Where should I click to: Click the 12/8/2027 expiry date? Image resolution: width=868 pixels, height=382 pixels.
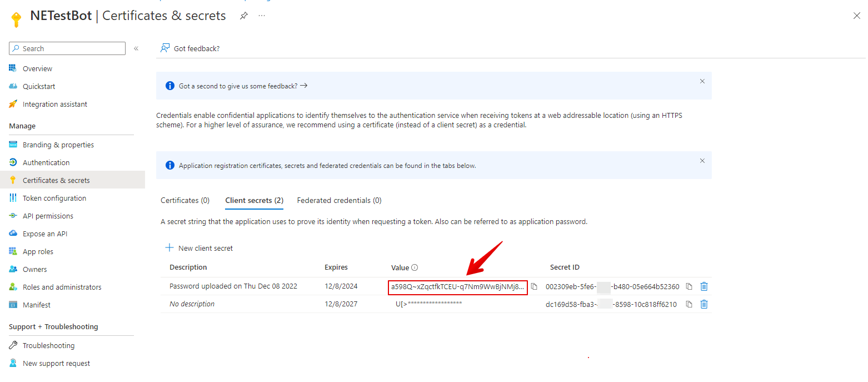coord(341,304)
